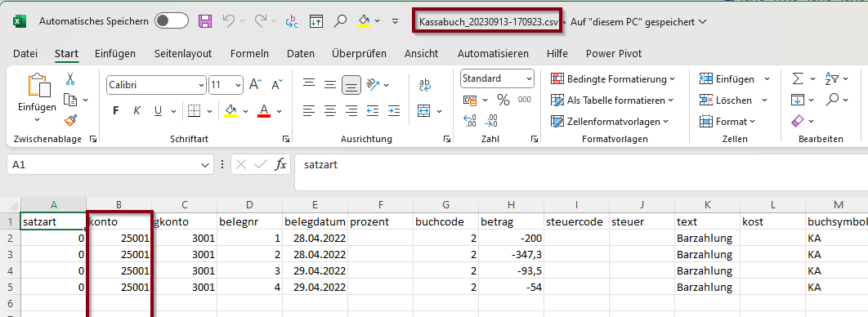Apply the yellow fill color bucket
868x317 pixels.
230,111
